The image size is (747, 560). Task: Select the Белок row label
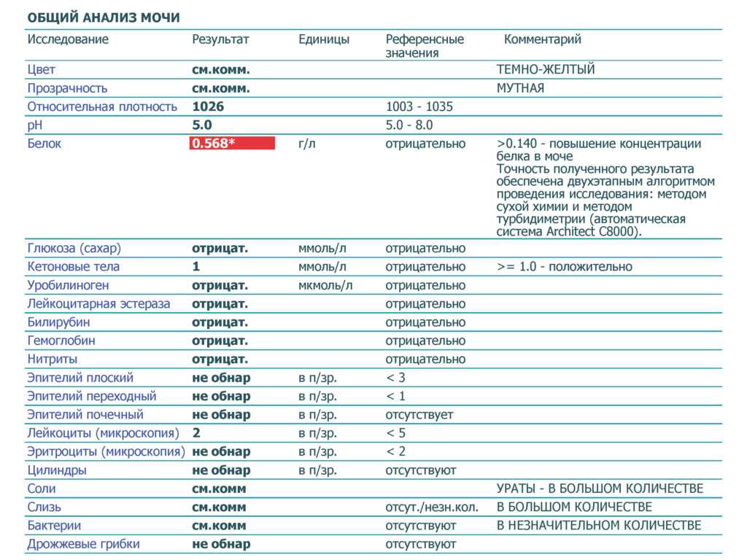(x=44, y=144)
